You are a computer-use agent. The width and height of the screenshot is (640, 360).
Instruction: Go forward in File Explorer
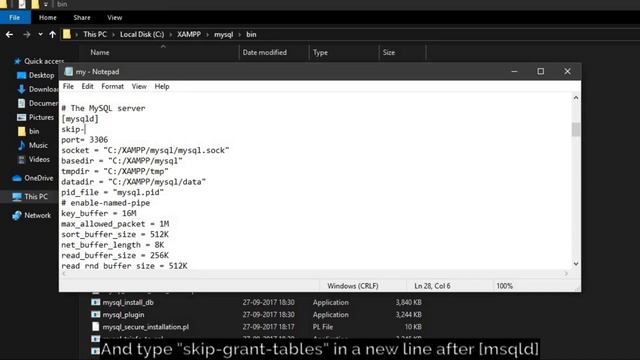(x=27, y=35)
